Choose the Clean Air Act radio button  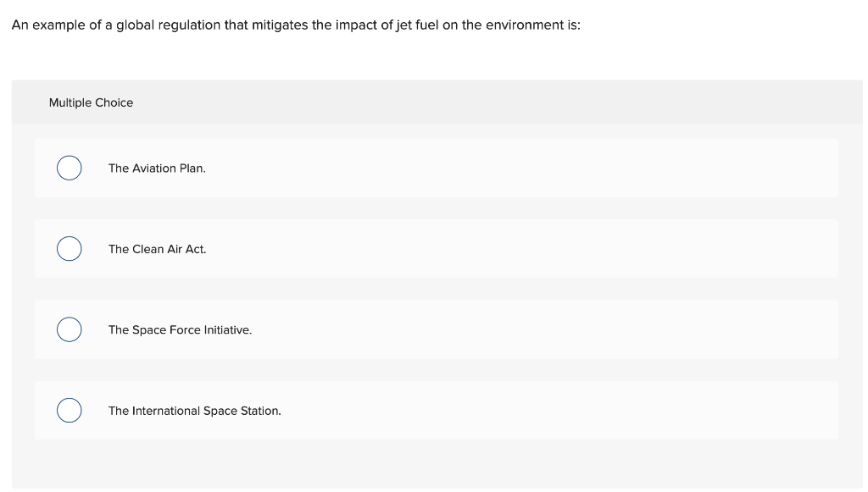[70, 249]
